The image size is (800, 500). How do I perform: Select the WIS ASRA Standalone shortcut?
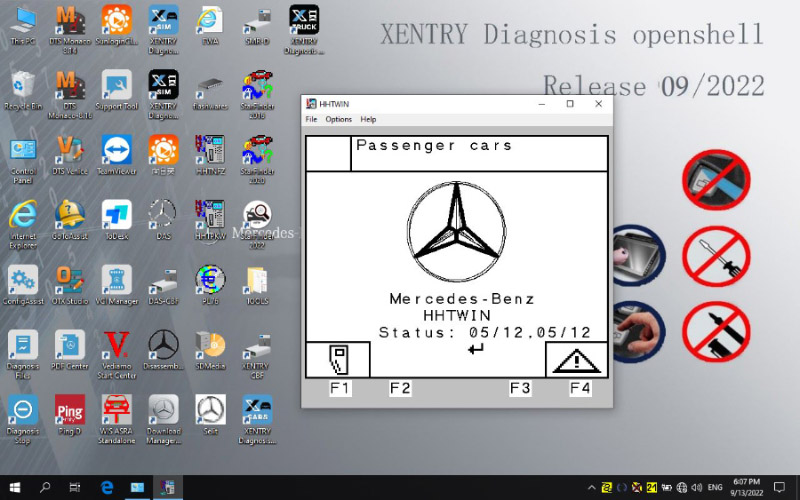pos(117,419)
